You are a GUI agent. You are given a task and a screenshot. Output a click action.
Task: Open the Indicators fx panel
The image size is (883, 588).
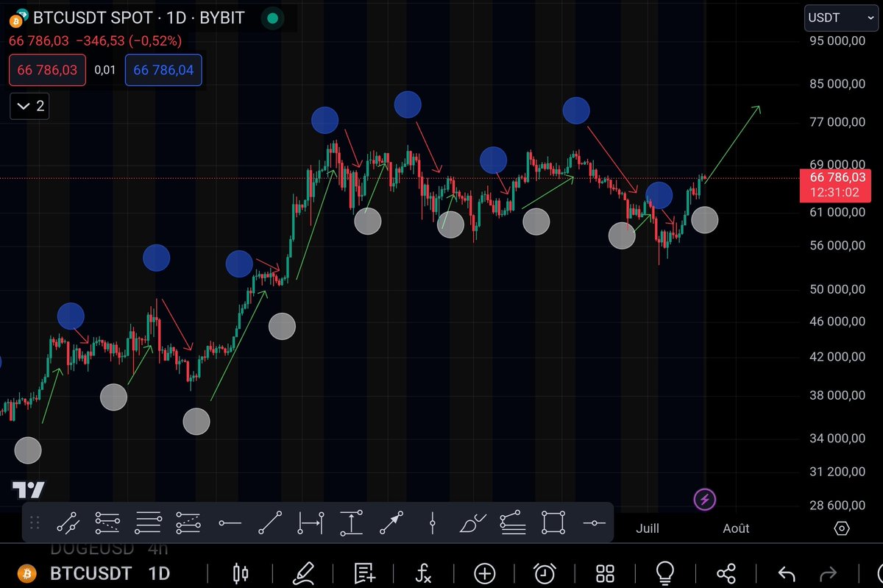(423, 573)
